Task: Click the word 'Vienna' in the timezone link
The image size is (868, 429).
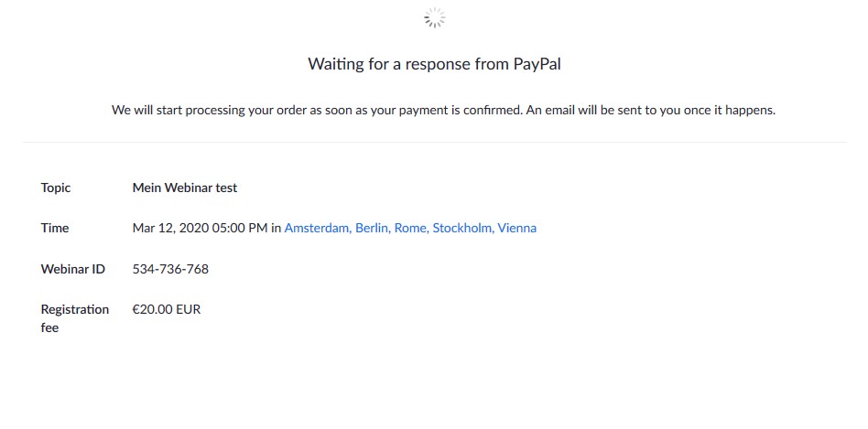Action: [x=517, y=228]
